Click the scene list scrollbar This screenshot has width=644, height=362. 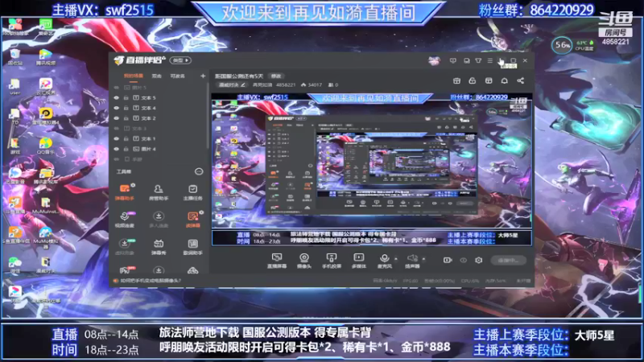[208, 115]
